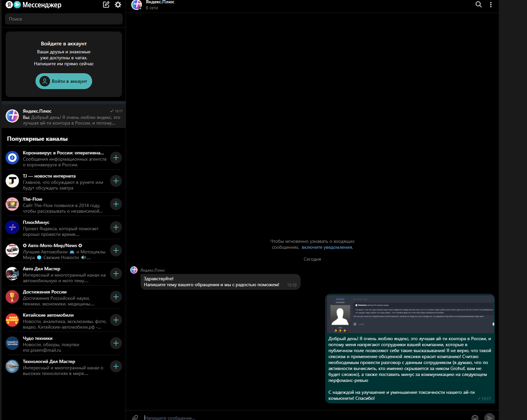Click the send message arrow button
Viewport: 527px width, 420px height.
[489, 417]
